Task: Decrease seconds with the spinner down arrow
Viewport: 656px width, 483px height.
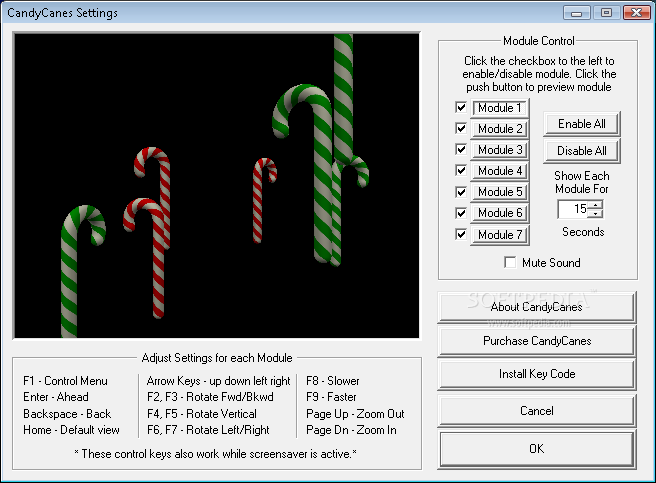Action: [595, 213]
